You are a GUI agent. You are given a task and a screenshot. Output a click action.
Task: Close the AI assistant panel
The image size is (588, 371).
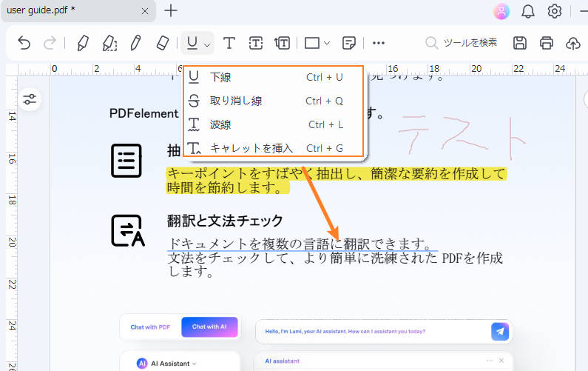click(x=501, y=361)
